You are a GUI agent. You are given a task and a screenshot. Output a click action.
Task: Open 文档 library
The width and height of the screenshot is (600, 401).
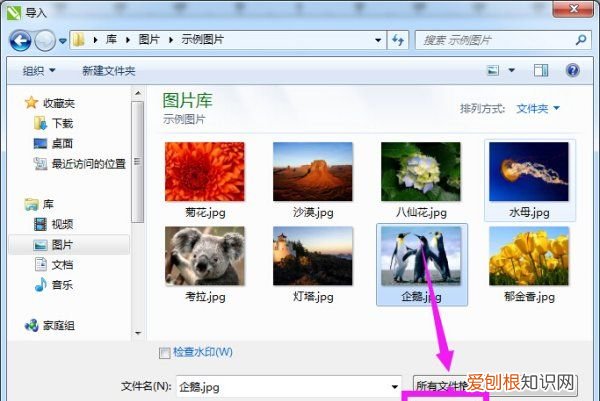tap(54, 265)
